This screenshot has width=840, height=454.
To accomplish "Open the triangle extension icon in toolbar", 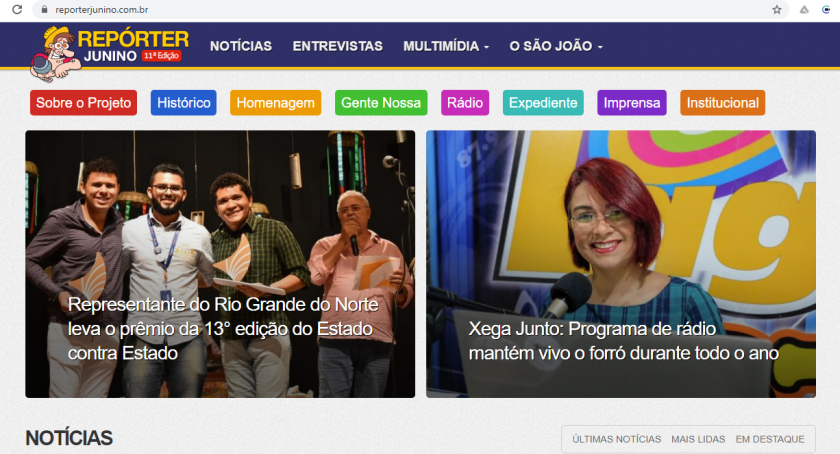I will (804, 10).
